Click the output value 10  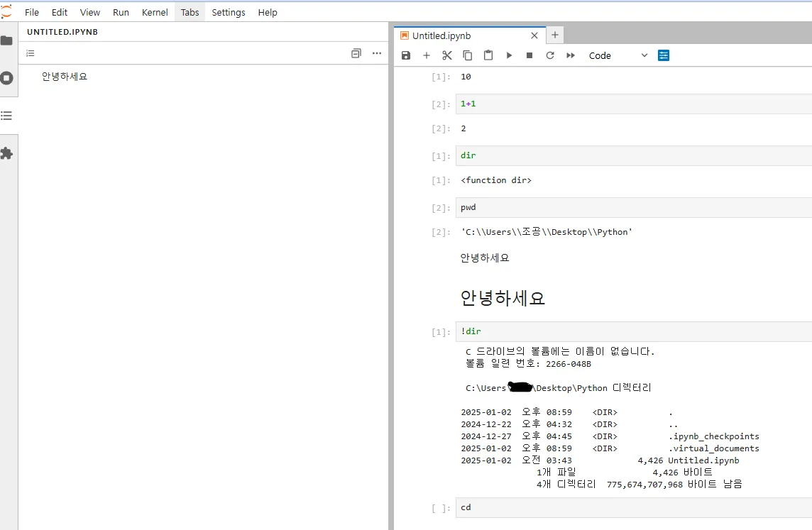pyautogui.click(x=466, y=77)
